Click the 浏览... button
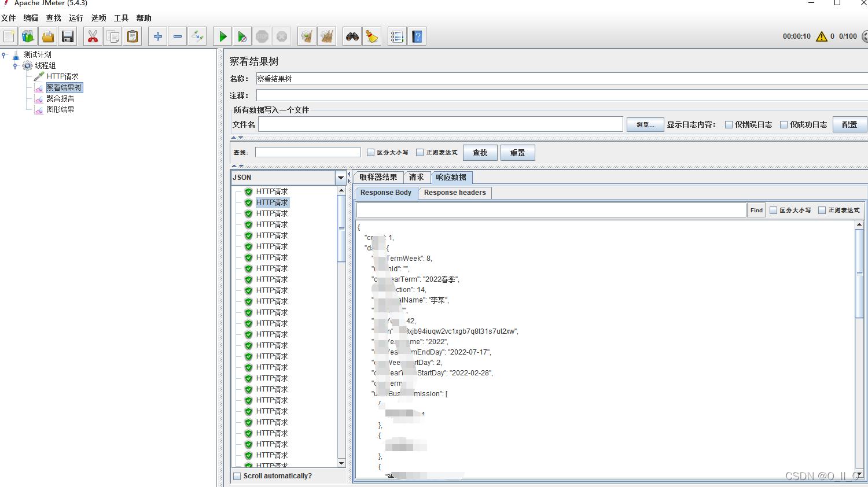This screenshot has width=868, height=487. pyautogui.click(x=645, y=124)
